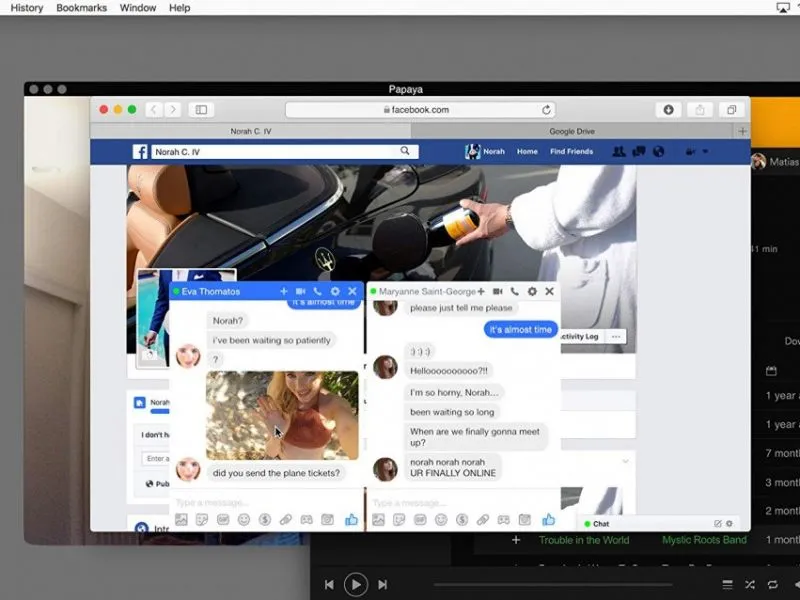Open Find Friends link
800x600 pixels.
[571, 152]
